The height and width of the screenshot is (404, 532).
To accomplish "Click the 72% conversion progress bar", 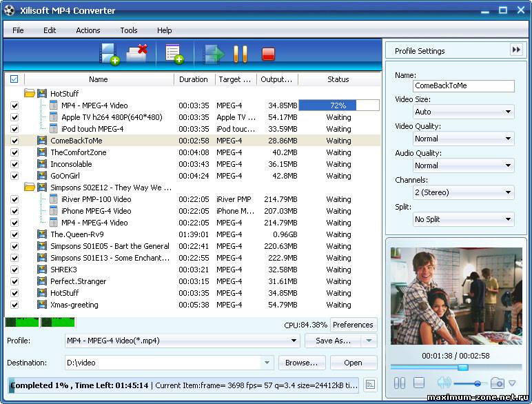I will [x=338, y=105].
